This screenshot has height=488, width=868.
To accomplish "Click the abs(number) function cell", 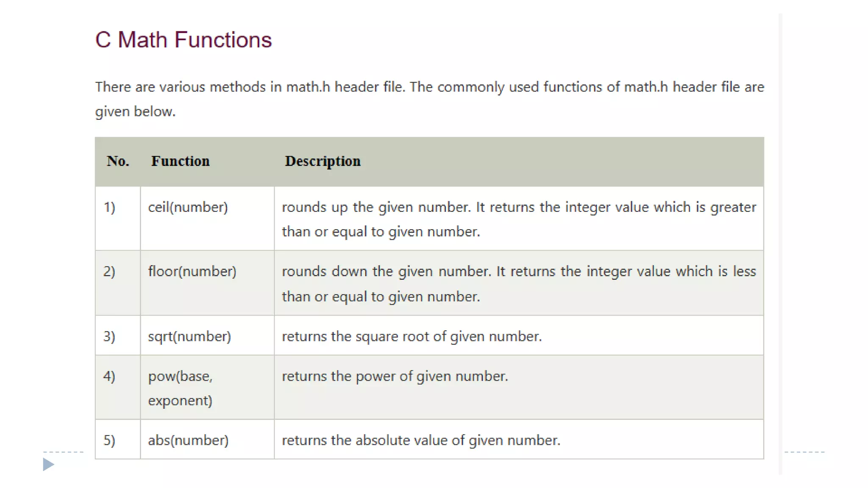I will click(x=207, y=439).
